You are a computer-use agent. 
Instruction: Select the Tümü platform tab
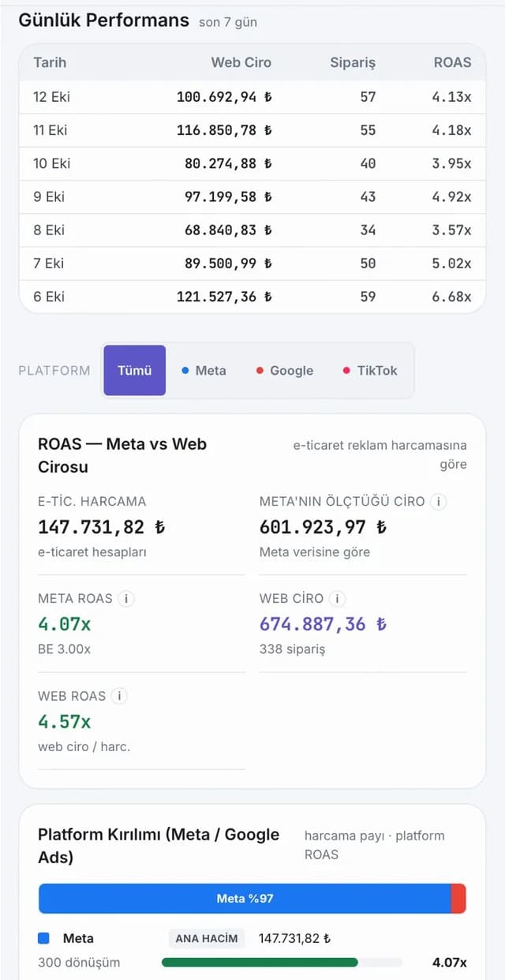tap(135, 370)
